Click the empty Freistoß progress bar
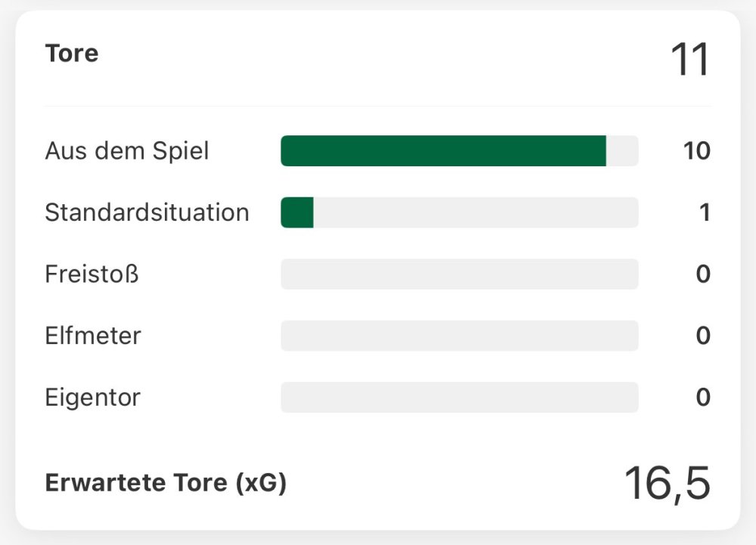756x545 pixels. (x=459, y=274)
